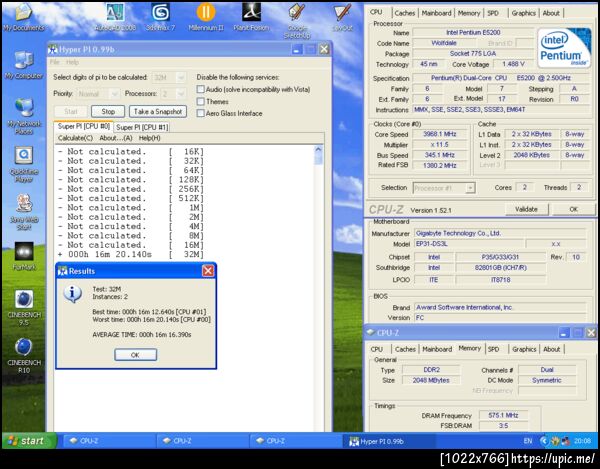Check Aero Glass Interface option

tap(201, 113)
